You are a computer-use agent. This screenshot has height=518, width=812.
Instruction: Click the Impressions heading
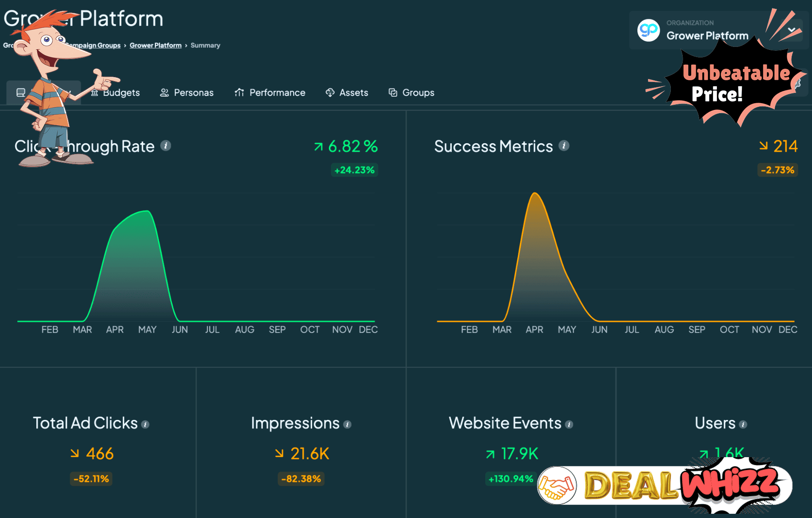(295, 423)
